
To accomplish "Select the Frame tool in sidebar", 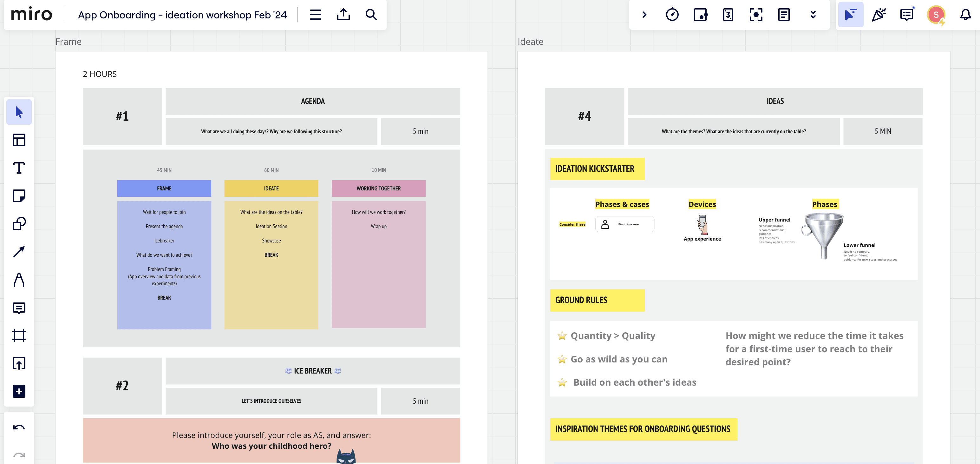I will coord(19,335).
